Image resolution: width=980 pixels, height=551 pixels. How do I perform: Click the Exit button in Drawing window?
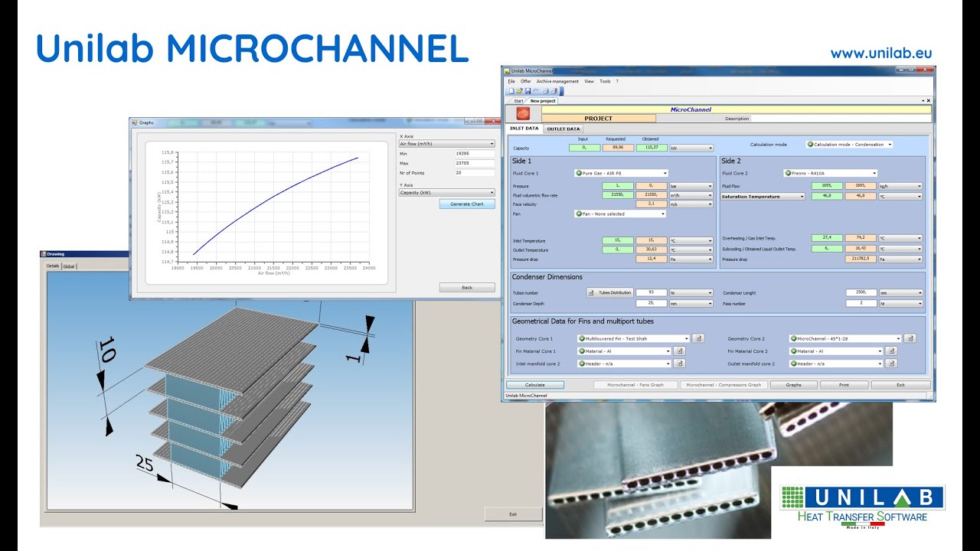click(x=513, y=514)
